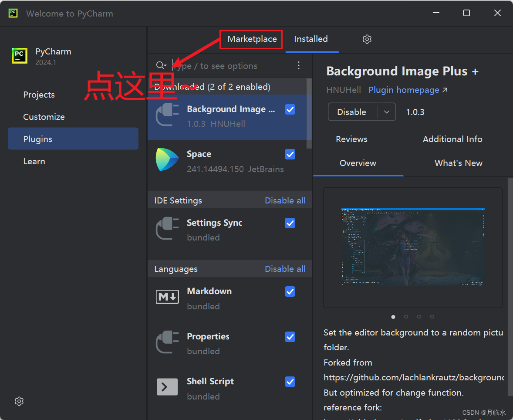
Task: Click the description panel vertical scrollbar
Action: click(x=510, y=286)
